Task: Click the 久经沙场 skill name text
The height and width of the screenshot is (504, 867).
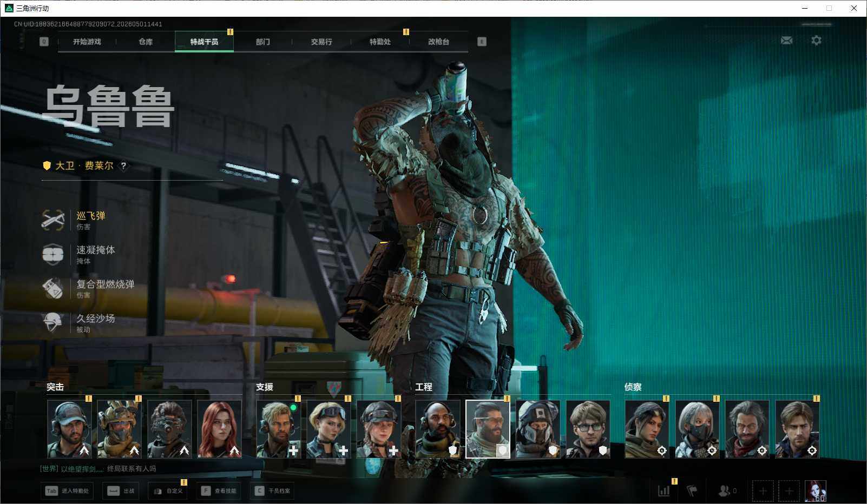Action: tap(96, 318)
